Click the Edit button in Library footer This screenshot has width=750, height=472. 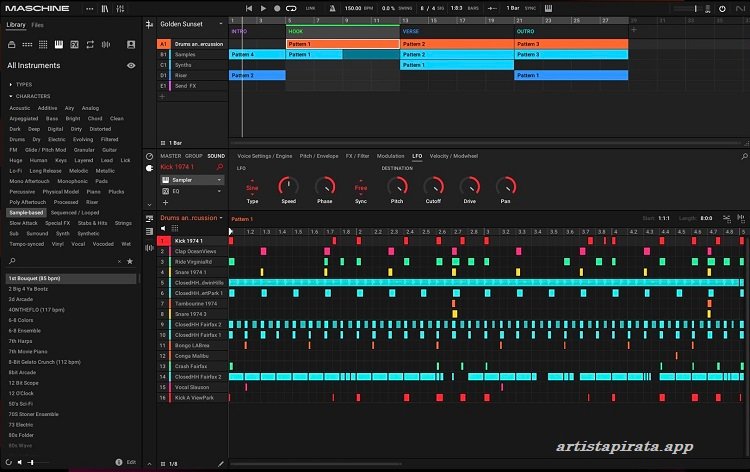point(131,462)
